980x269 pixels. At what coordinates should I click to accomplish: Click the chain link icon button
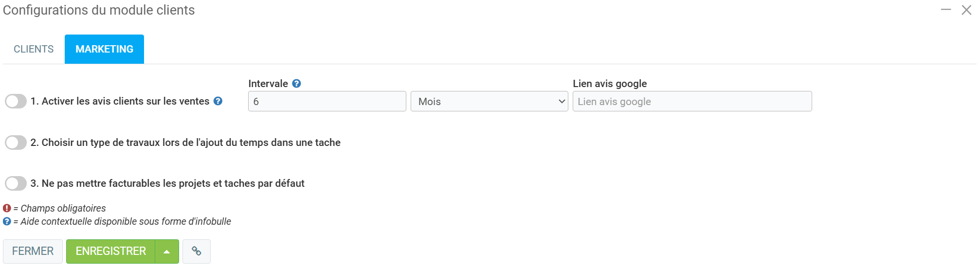click(197, 251)
